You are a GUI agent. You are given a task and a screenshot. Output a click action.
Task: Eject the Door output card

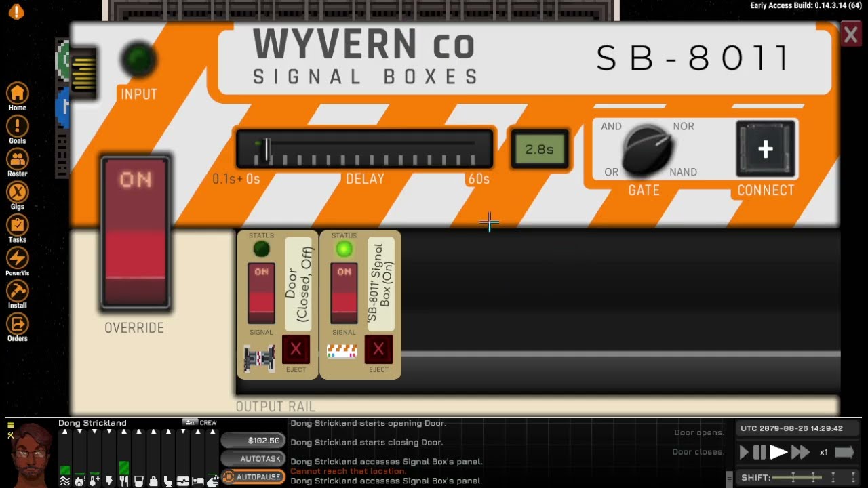tap(296, 350)
